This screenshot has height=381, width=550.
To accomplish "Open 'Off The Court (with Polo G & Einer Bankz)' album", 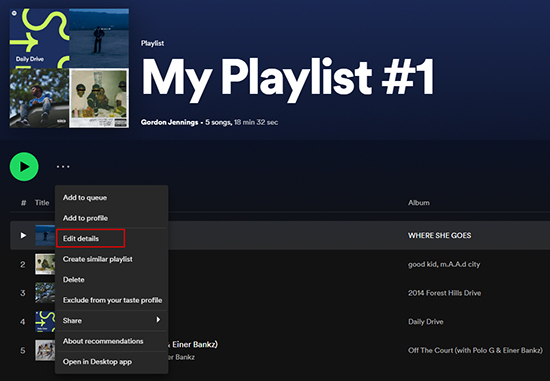I will click(x=475, y=350).
